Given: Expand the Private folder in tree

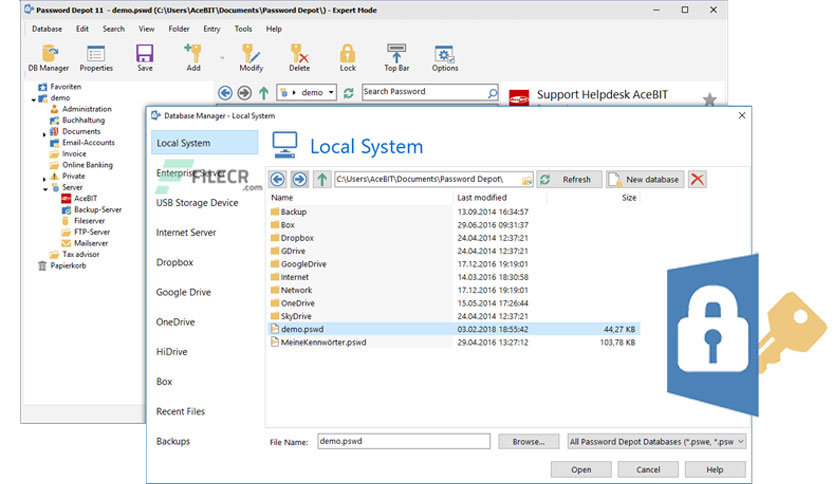Looking at the screenshot, I should (x=44, y=179).
